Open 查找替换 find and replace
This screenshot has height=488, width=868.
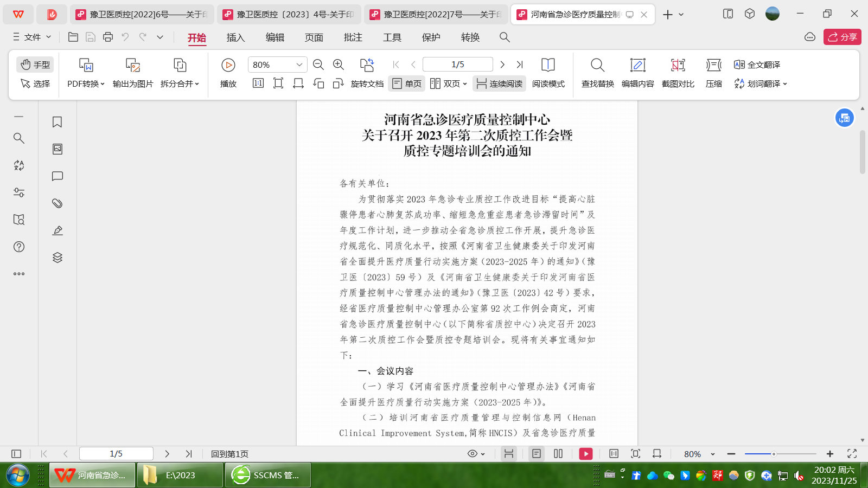point(597,73)
